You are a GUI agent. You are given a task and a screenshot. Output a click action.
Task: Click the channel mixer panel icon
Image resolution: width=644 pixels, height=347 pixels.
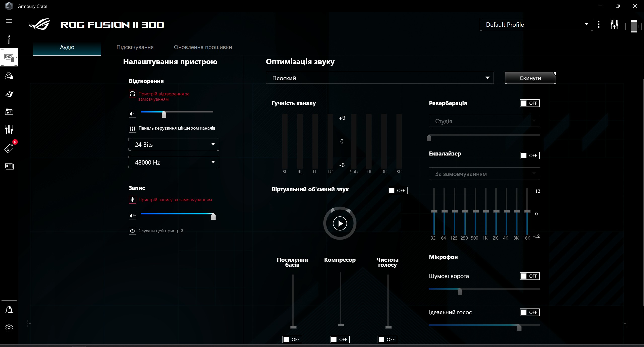tap(132, 129)
